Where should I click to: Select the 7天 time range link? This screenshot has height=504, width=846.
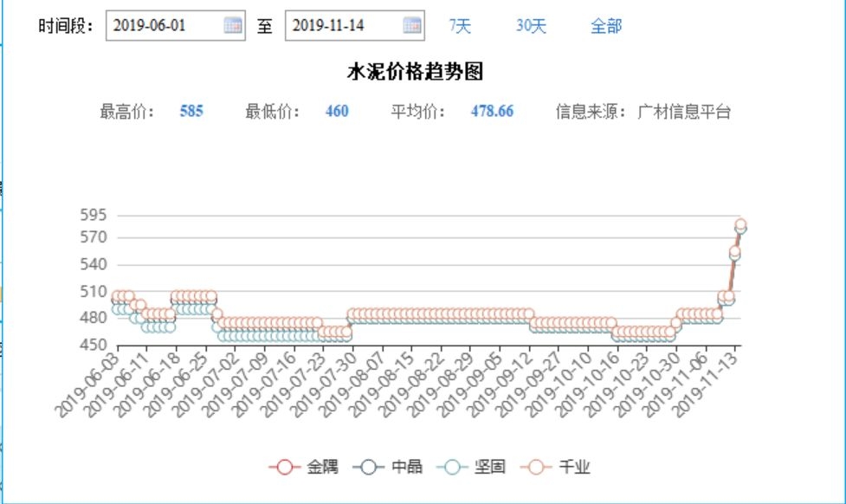click(x=460, y=26)
